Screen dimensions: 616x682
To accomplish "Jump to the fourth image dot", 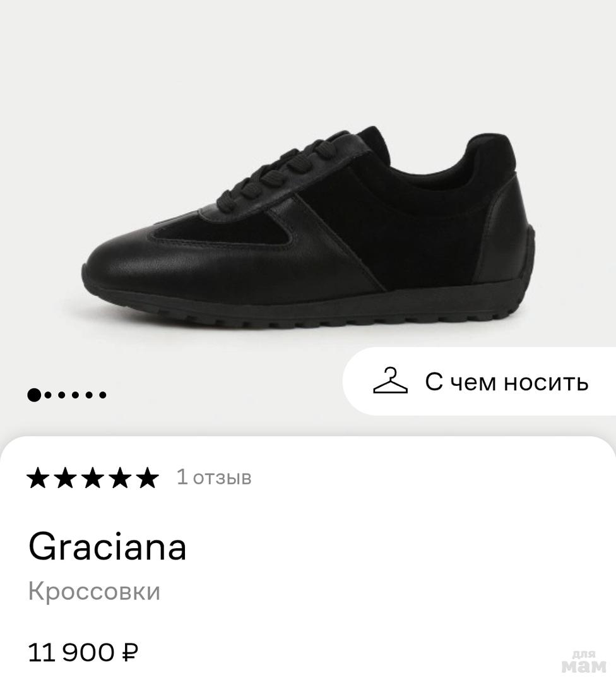I will (x=75, y=395).
